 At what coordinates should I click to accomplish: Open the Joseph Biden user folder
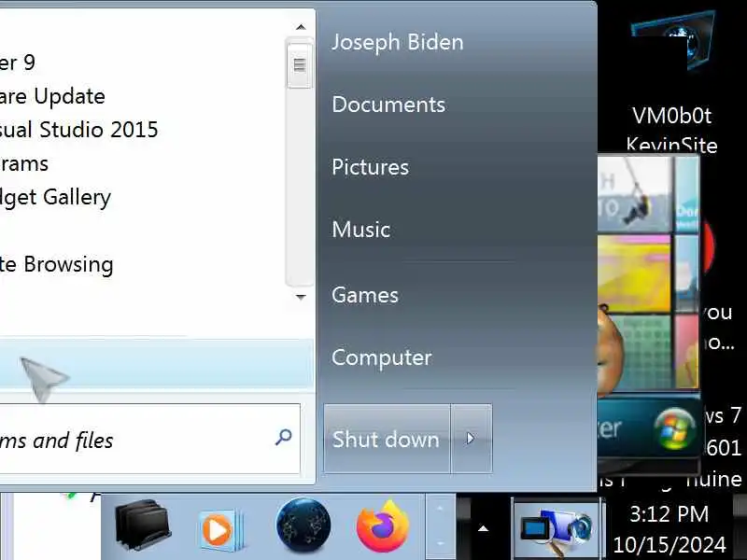click(x=398, y=42)
